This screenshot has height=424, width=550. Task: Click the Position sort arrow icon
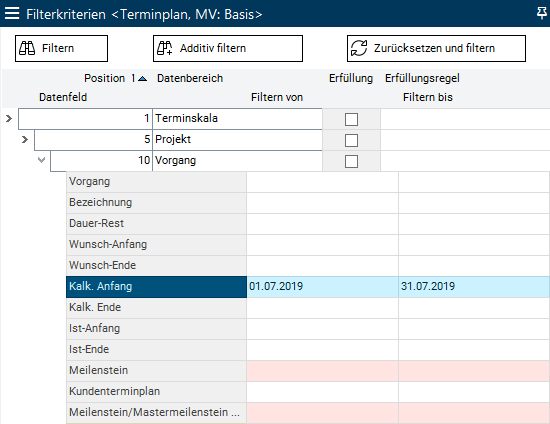point(142,79)
